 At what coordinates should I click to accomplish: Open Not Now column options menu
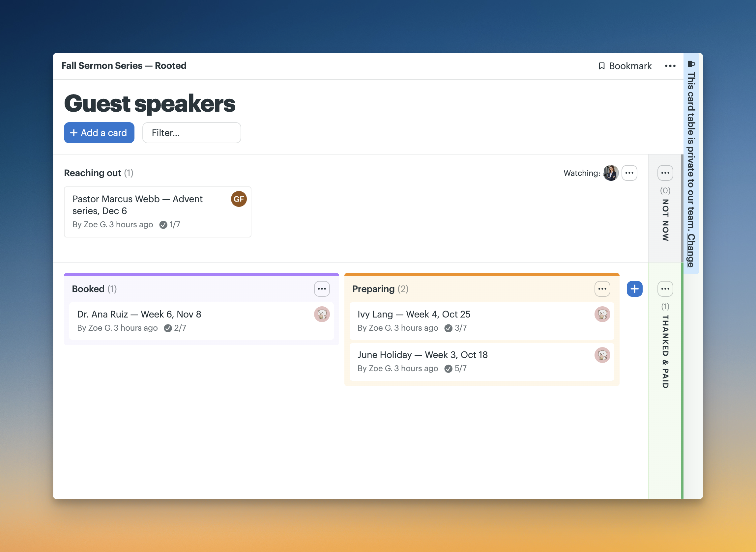665,173
